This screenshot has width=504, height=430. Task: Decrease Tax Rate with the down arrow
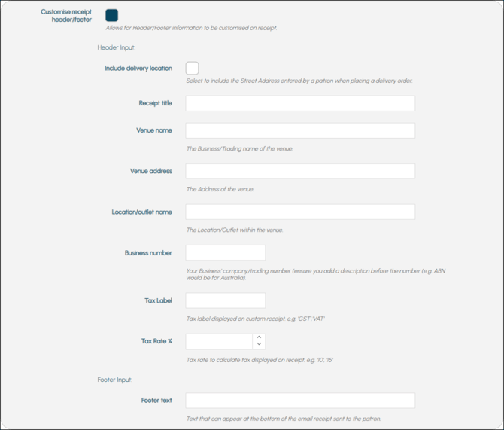[259, 345]
